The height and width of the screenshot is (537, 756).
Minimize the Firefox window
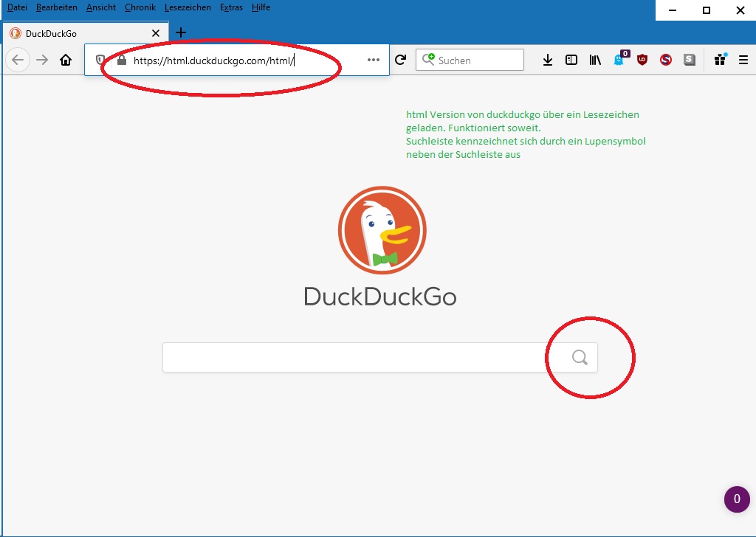pos(673,10)
